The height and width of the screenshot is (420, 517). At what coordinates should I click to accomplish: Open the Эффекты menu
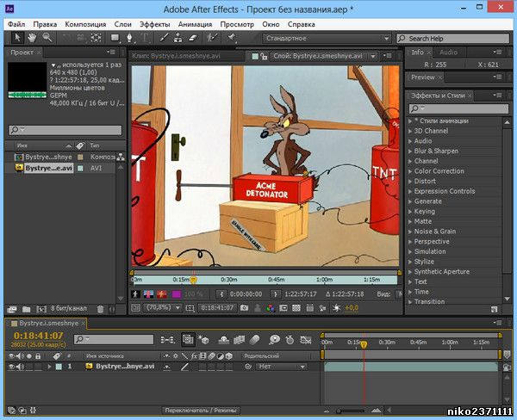(x=154, y=24)
